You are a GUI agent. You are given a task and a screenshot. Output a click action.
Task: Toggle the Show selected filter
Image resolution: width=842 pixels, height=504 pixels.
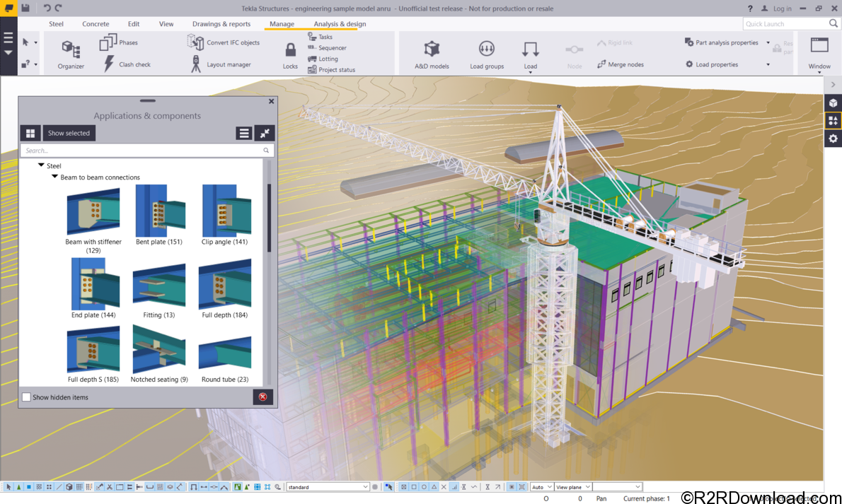pos(68,133)
